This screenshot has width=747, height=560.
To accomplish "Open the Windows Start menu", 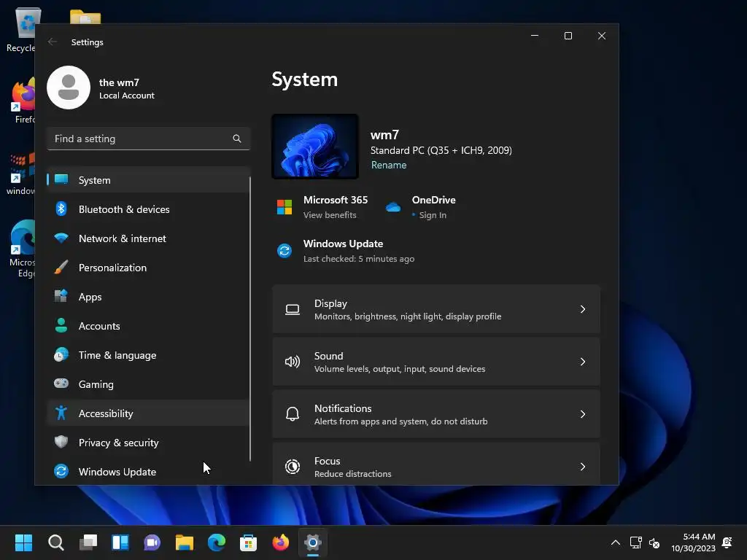I will pos(23,542).
